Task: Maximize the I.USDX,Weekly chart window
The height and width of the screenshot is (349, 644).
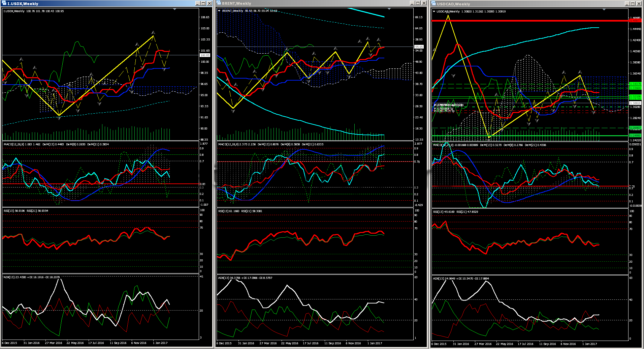Action: [203, 3]
